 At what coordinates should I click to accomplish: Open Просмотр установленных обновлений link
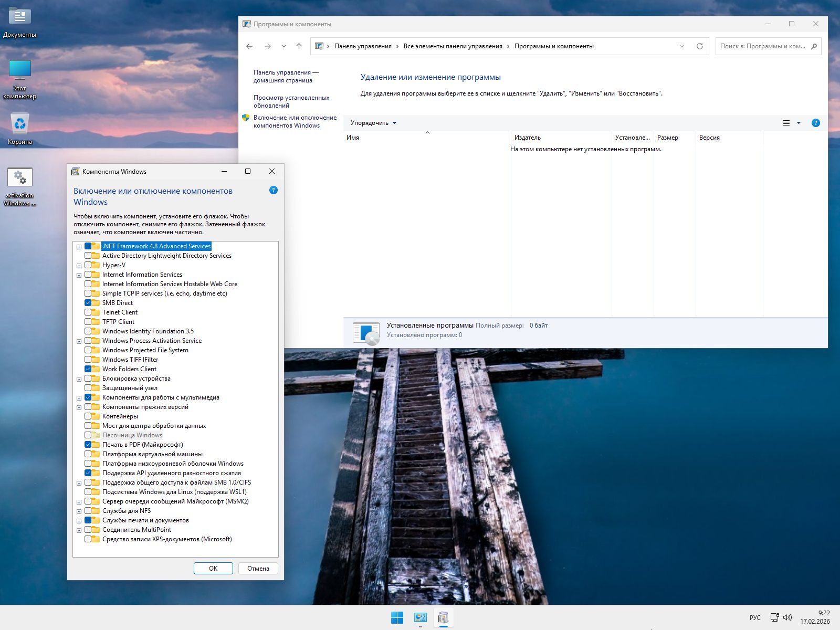coord(292,101)
